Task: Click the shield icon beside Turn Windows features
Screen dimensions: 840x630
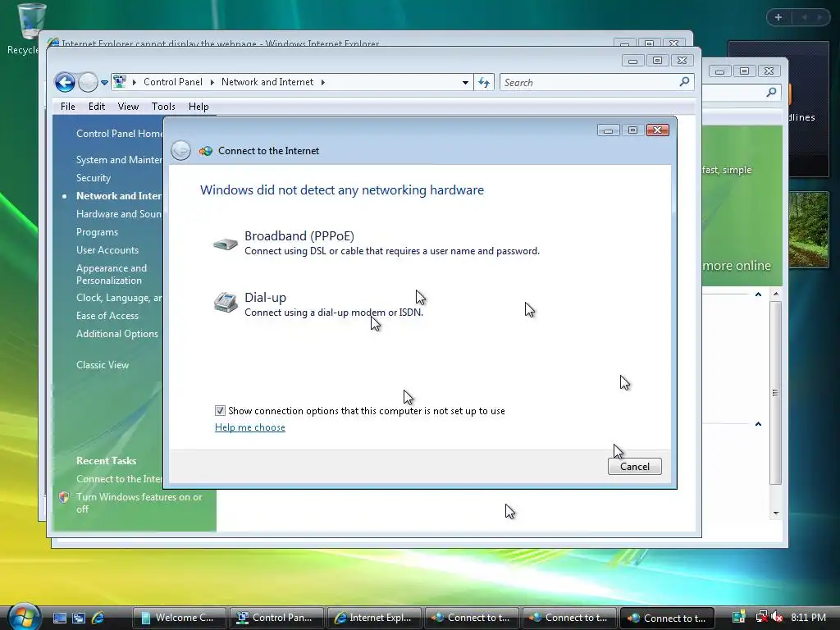Action: coord(64,497)
